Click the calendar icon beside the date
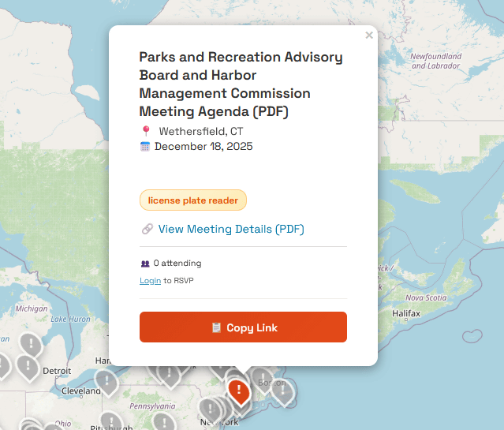This screenshot has width=504, height=430. coord(145,146)
